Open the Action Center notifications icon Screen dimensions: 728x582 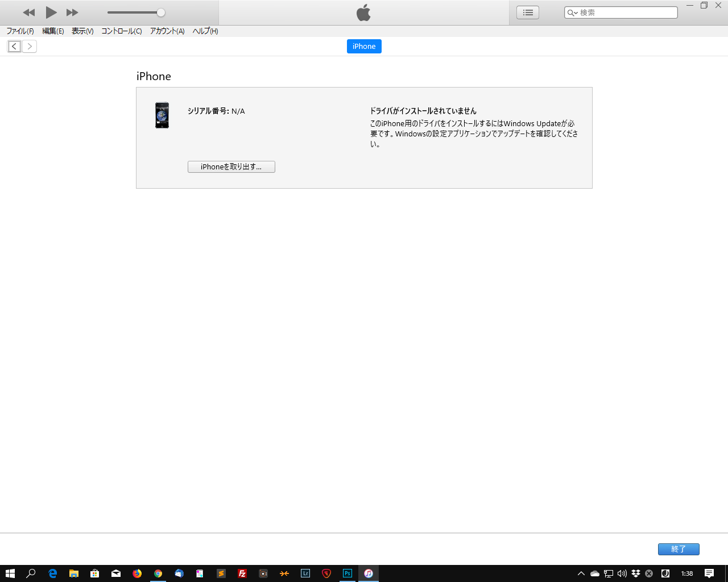click(x=709, y=573)
